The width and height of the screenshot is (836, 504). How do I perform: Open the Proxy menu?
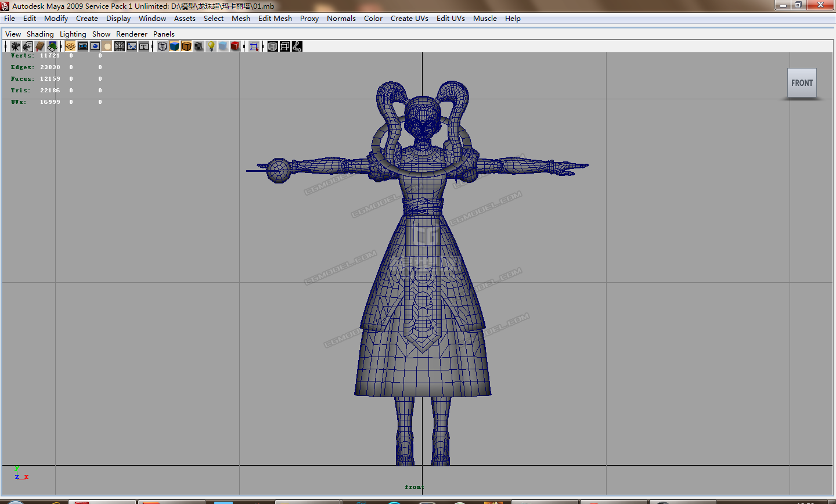pos(309,19)
